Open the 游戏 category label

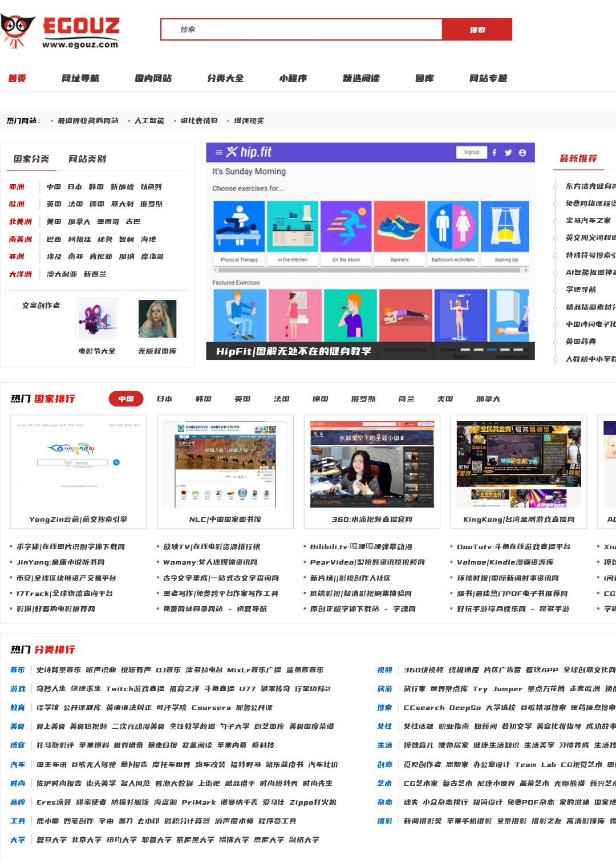point(18,688)
